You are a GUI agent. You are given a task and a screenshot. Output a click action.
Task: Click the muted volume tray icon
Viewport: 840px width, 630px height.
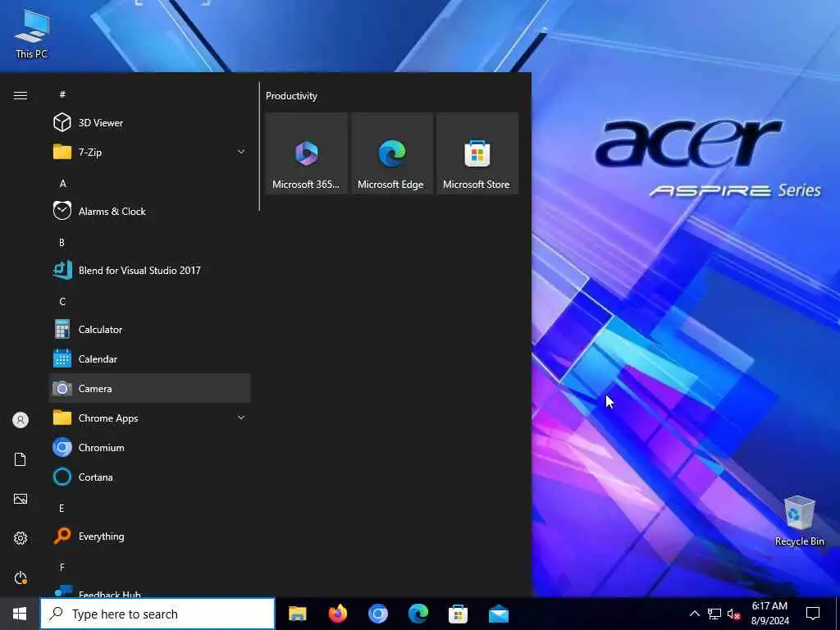tap(734, 614)
